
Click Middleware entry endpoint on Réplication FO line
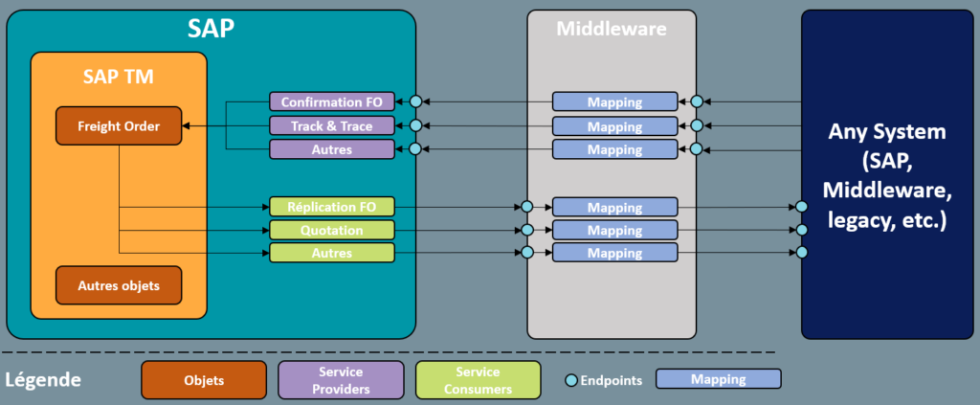coord(527,207)
